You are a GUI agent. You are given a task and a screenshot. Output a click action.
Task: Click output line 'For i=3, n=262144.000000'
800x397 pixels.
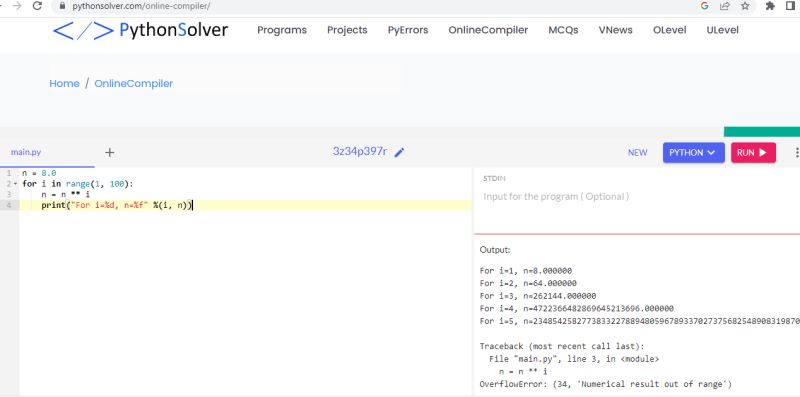coord(538,296)
